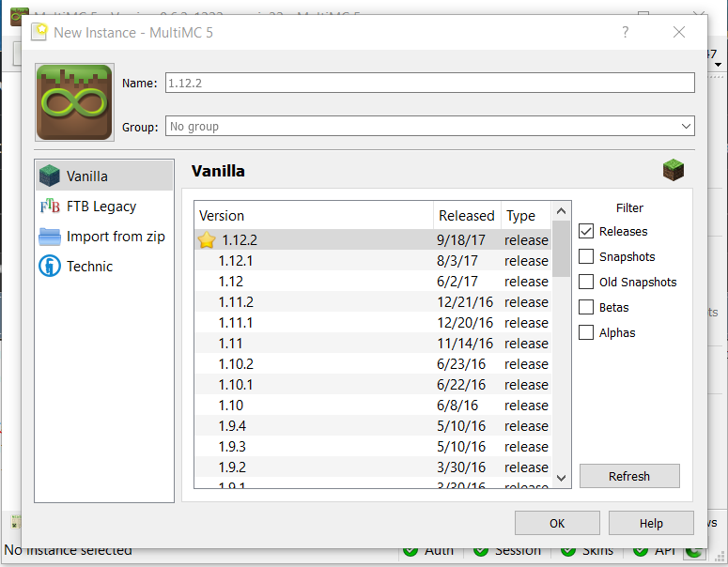Close the New Instance dialog
The height and width of the screenshot is (567, 728).
pyautogui.click(x=679, y=32)
